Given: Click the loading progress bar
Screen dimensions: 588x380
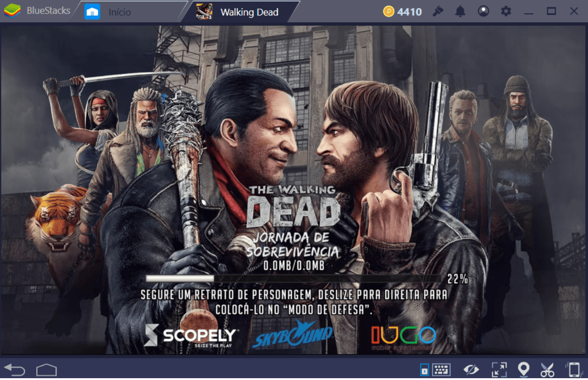Looking at the screenshot, I should point(294,278).
